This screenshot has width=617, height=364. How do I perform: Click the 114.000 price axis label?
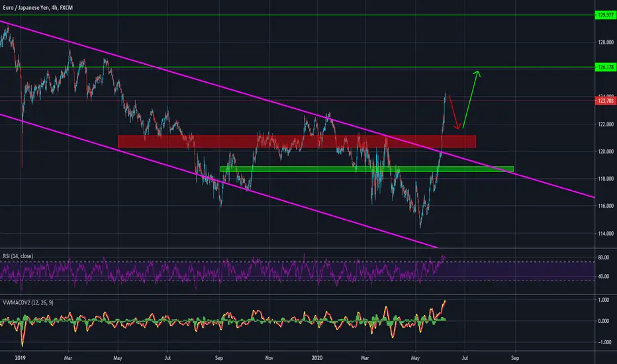(606, 234)
